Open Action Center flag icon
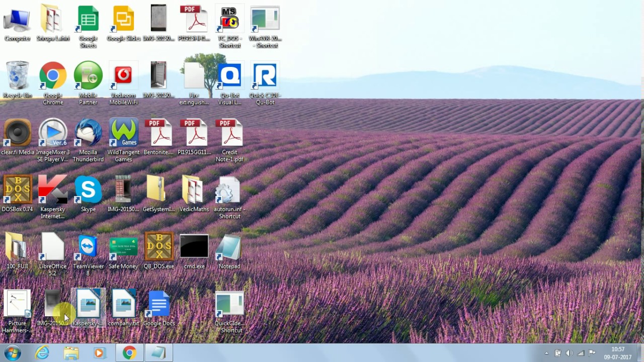 click(592, 353)
